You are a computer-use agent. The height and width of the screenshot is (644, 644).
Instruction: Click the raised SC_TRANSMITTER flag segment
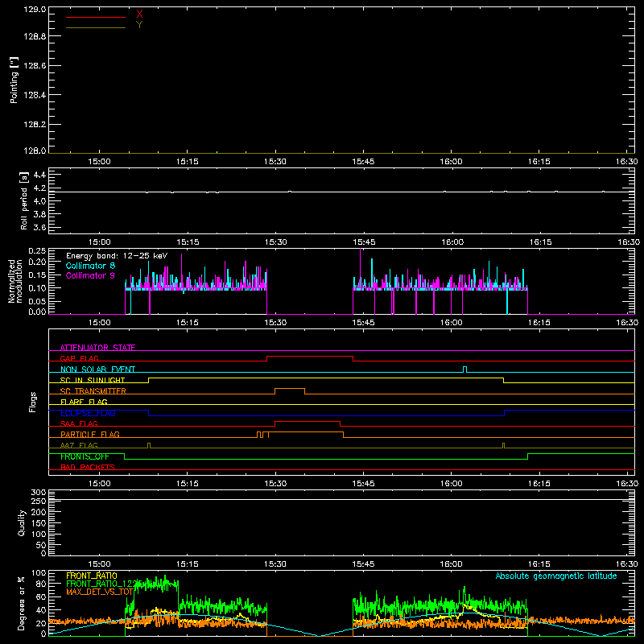[x=290, y=389]
